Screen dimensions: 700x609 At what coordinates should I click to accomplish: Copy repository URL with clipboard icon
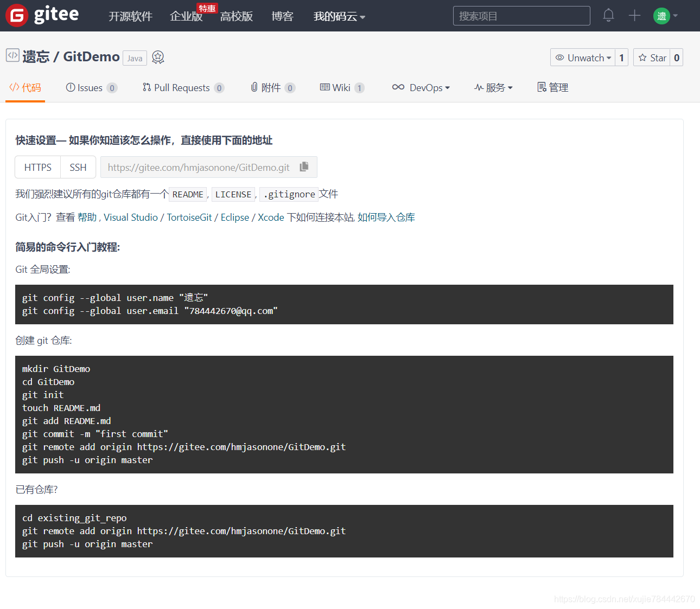pos(304,166)
